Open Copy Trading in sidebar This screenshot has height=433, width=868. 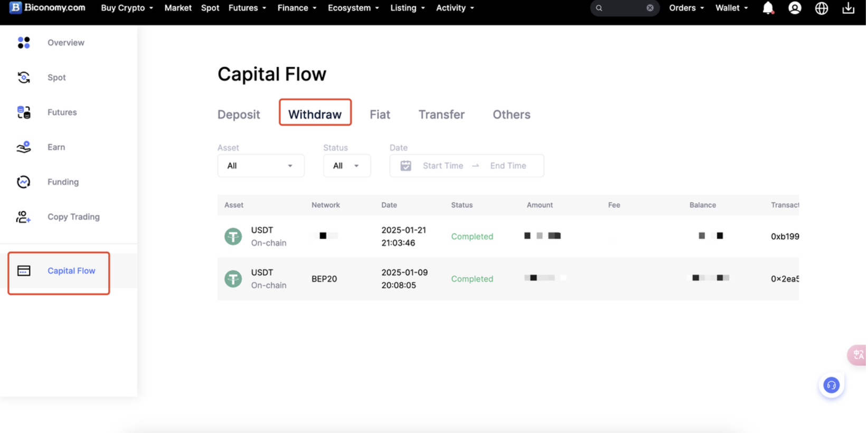pos(73,216)
